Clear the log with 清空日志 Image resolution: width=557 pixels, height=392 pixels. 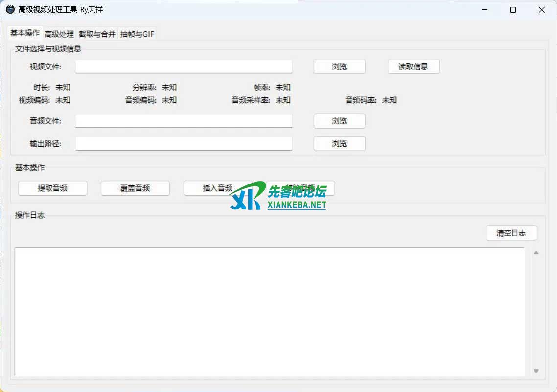click(x=511, y=233)
